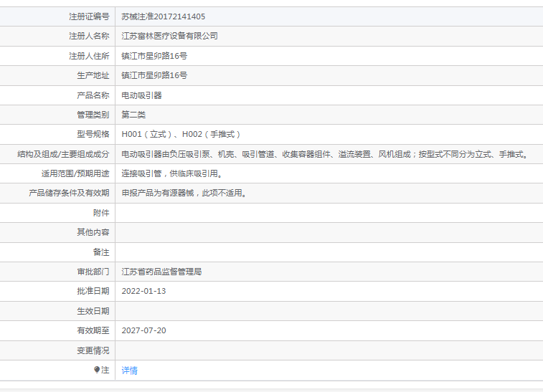This screenshot has height=392, width=543.
Task: Click the 批准日期 label
Action: [x=93, y=291]
